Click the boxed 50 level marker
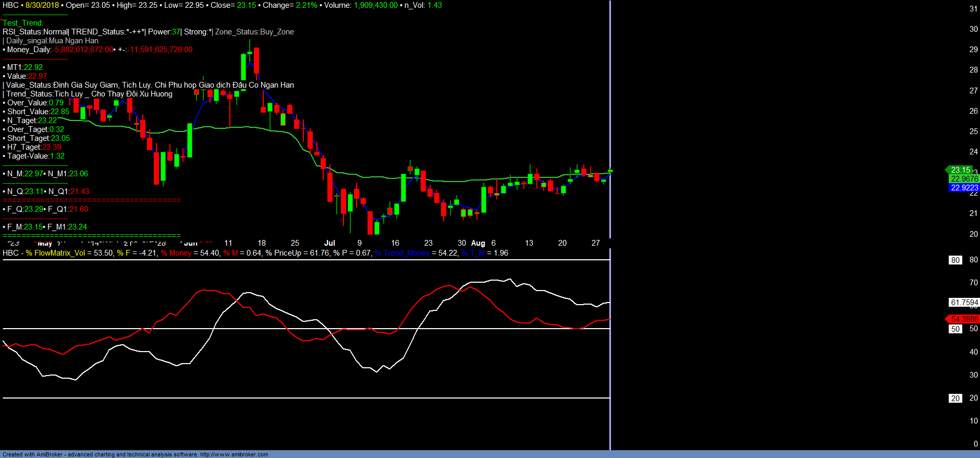980x458 pixels. point(955,329)
